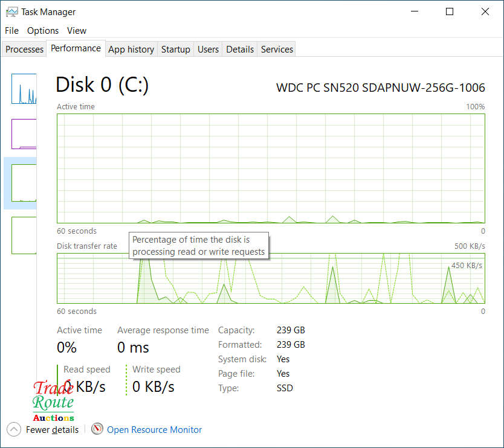Click the Active time graph area
Screen dimensions: 504x448
pyautogui.click(x=271, y=168)
